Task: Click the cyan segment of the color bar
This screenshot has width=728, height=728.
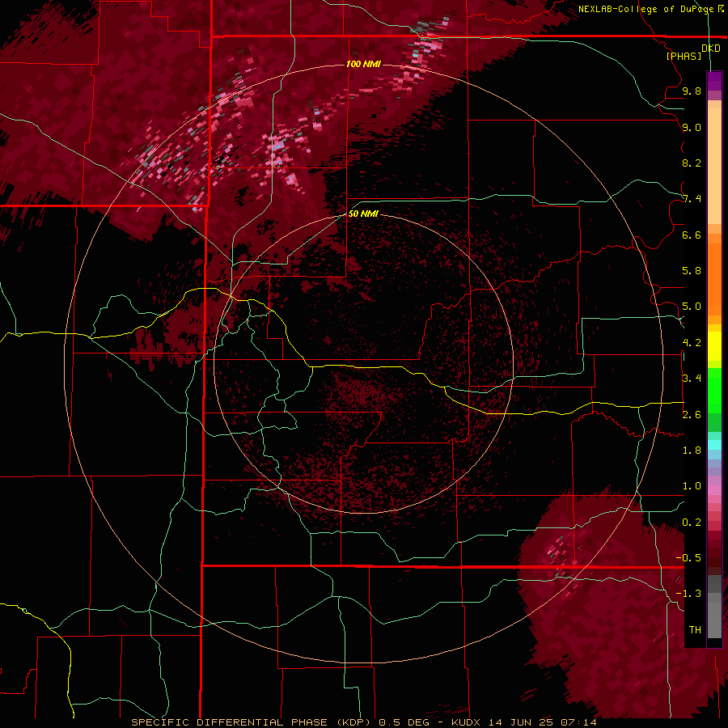Action: [x=714, y=445]
